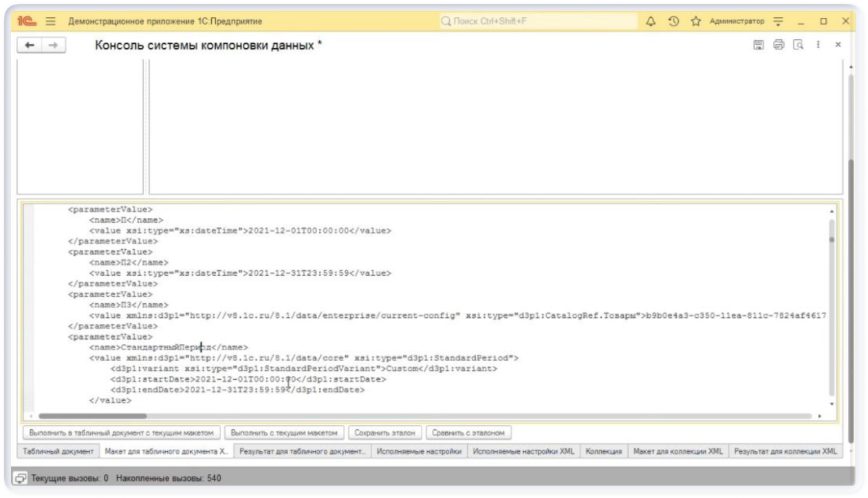868x498 pixels.
Task: Select the Коллекция tab
Action: (x=603, y=452)
